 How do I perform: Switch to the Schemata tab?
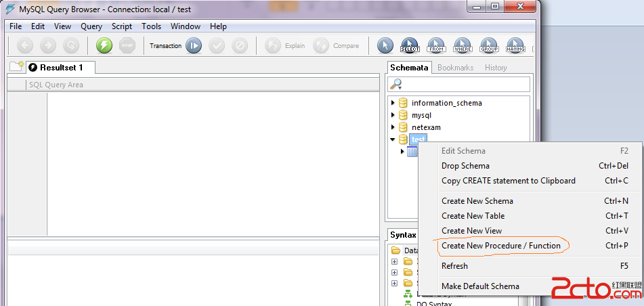click(409, 68)
